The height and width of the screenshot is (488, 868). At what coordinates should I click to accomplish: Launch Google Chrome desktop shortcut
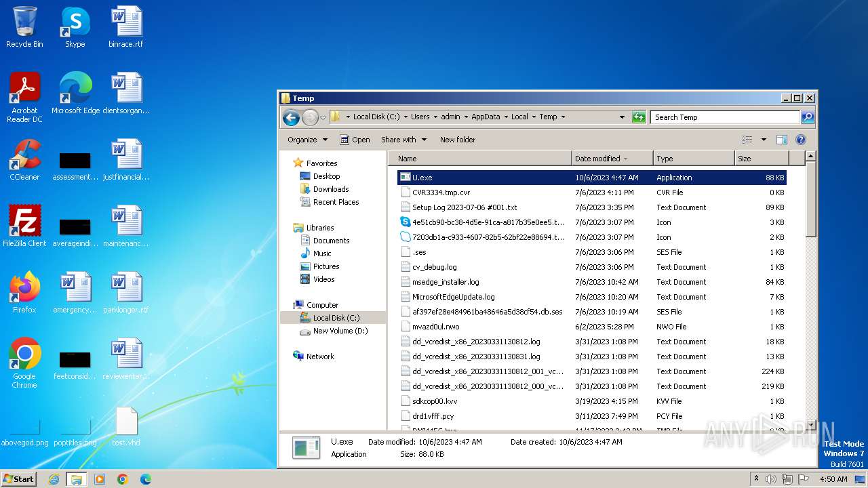tap(24, 363)
